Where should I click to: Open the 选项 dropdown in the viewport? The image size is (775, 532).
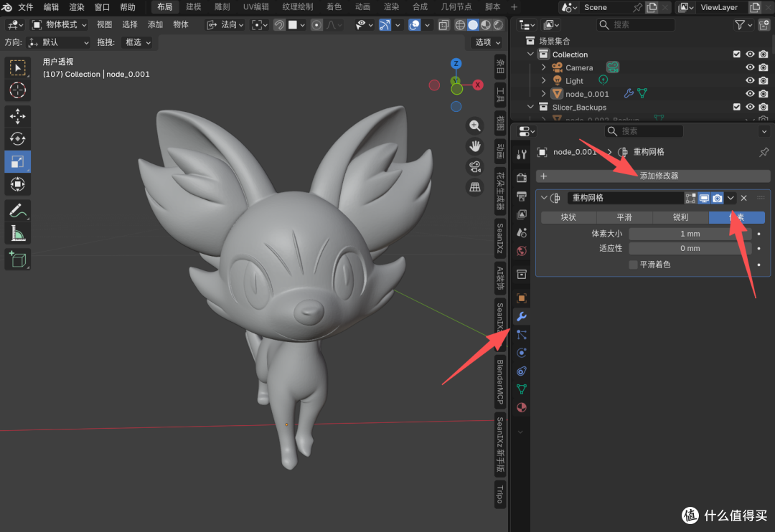(x=487, y=42)
